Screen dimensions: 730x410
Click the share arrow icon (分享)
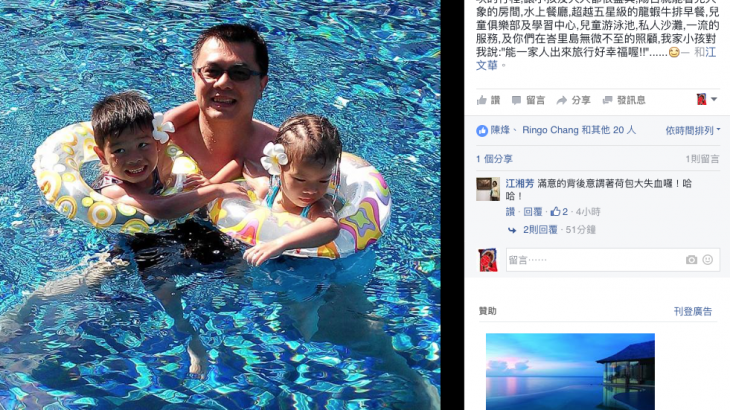tap(561, 101)
